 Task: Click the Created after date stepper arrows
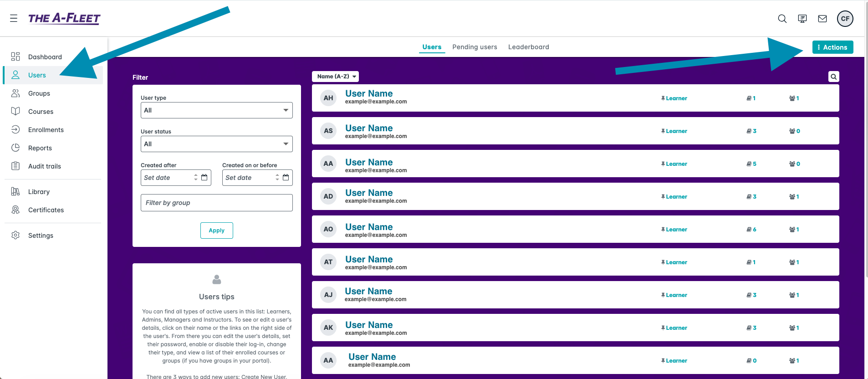pyautogui.click(x=196, y=177)
